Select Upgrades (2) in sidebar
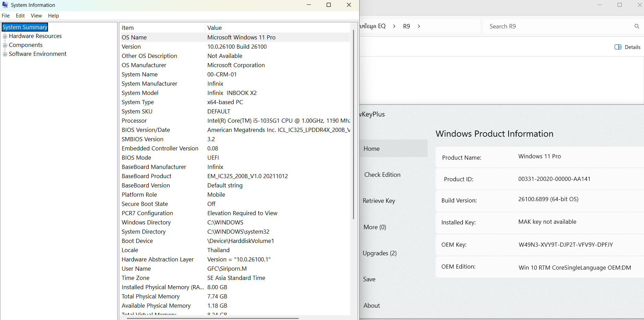 pyautogui.click(x=379, y=253)
